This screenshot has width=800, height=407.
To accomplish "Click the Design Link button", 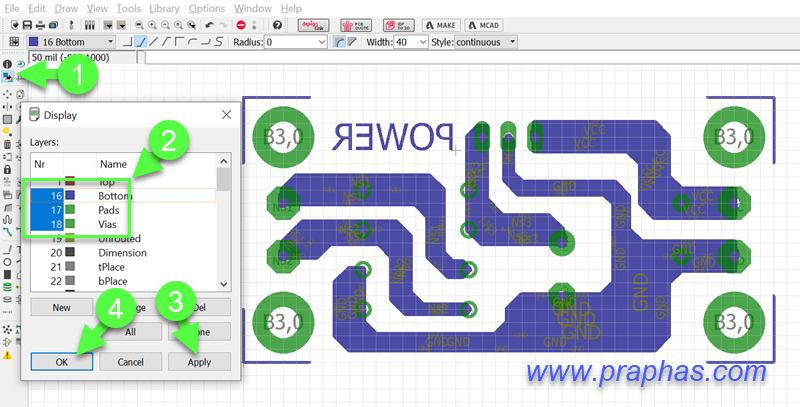I will pos(313,25).
